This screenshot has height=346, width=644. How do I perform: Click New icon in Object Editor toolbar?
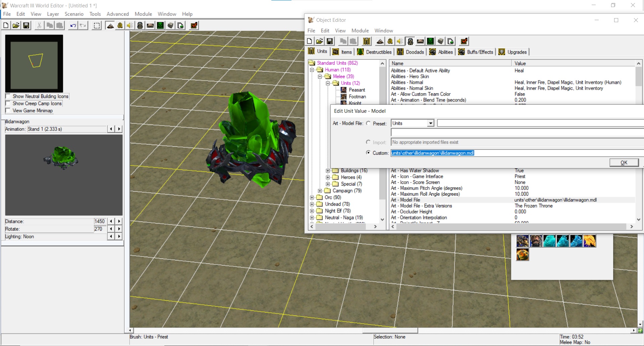(310, 41)
